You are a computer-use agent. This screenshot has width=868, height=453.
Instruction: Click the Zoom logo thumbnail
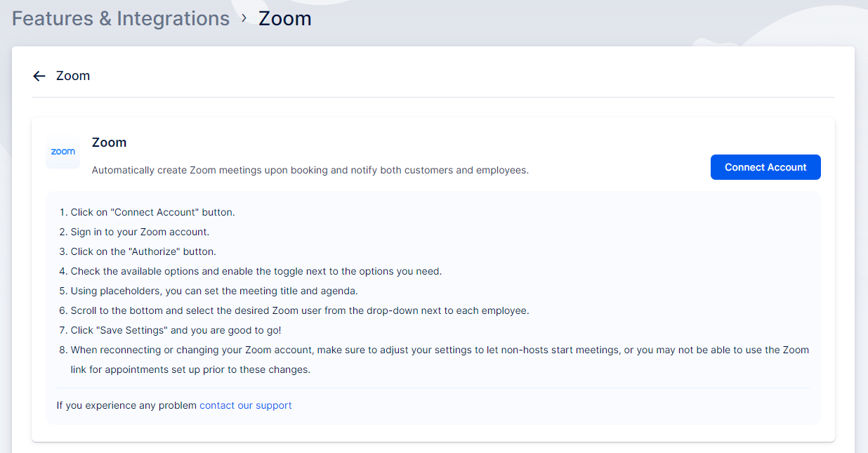63,152
